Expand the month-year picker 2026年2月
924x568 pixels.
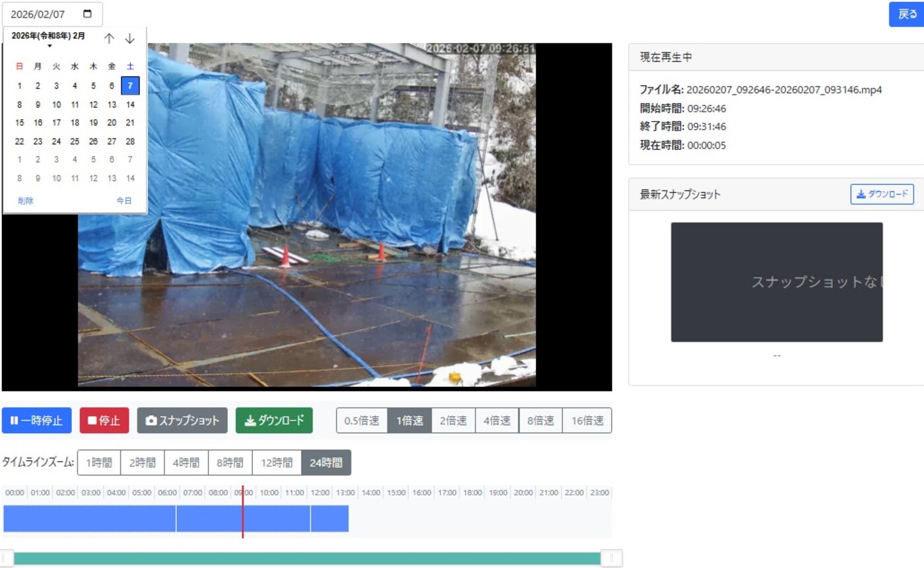tap(49, 38)
